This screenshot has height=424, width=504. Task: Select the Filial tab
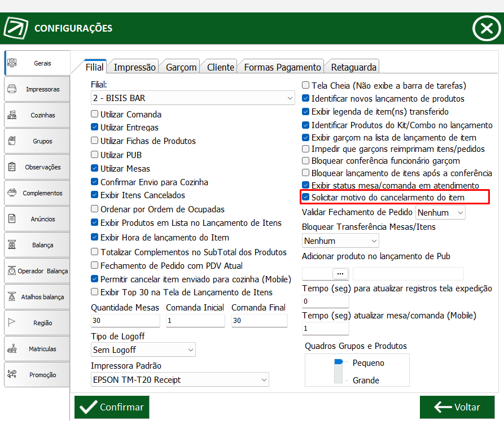coord(94,67)
